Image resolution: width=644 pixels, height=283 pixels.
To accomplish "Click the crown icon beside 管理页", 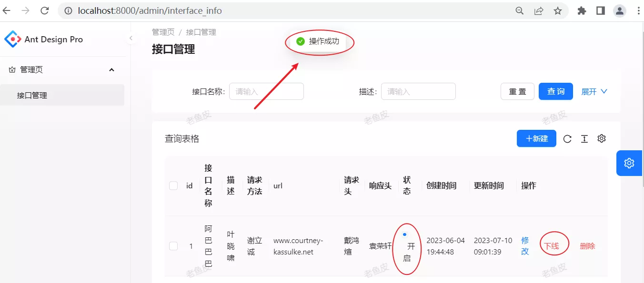I will tap(12, 70).
